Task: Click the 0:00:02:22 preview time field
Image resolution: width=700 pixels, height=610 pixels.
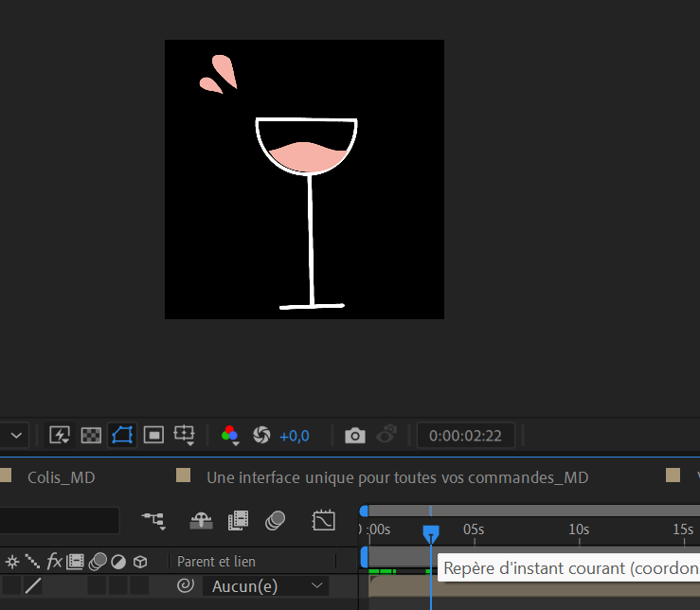Action: [465, 436]
